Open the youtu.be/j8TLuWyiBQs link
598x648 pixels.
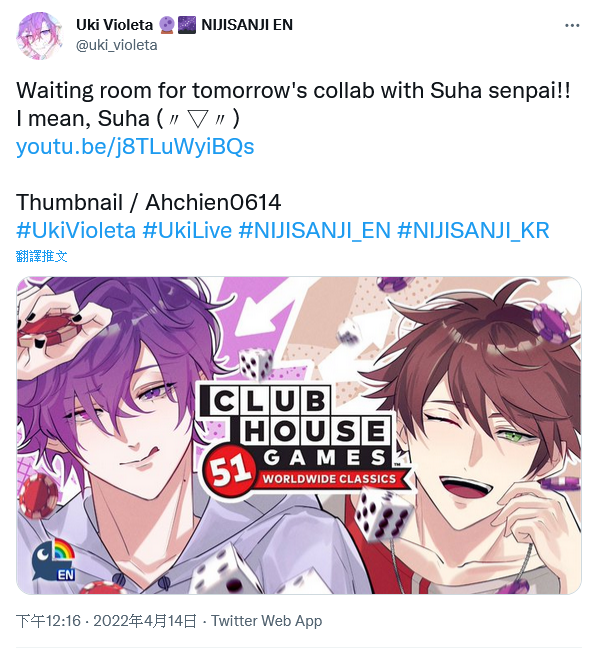click(135, 147)
